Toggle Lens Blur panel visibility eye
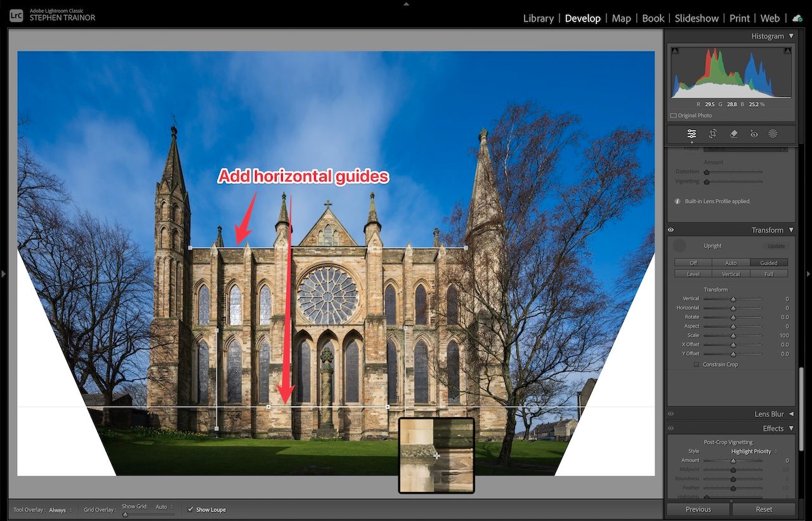812x521 pixels. coord(671,414)
